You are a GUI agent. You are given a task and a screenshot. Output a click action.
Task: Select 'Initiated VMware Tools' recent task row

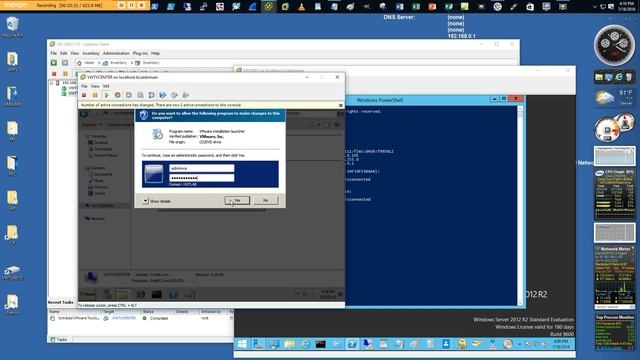[141, 318]
